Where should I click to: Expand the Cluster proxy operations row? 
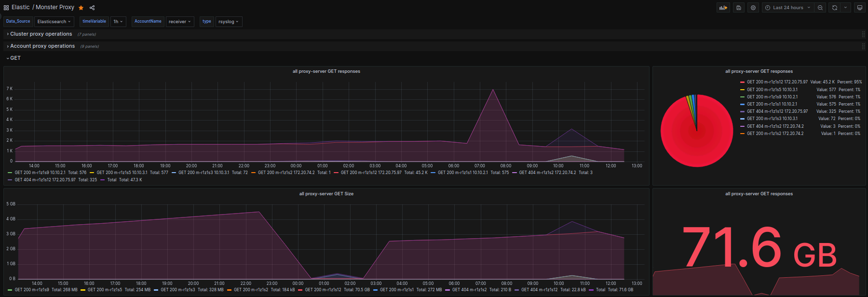tap(41, 34)
